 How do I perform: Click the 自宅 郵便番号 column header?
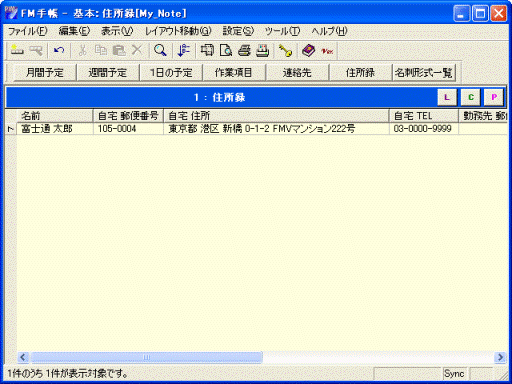(128, 116)
